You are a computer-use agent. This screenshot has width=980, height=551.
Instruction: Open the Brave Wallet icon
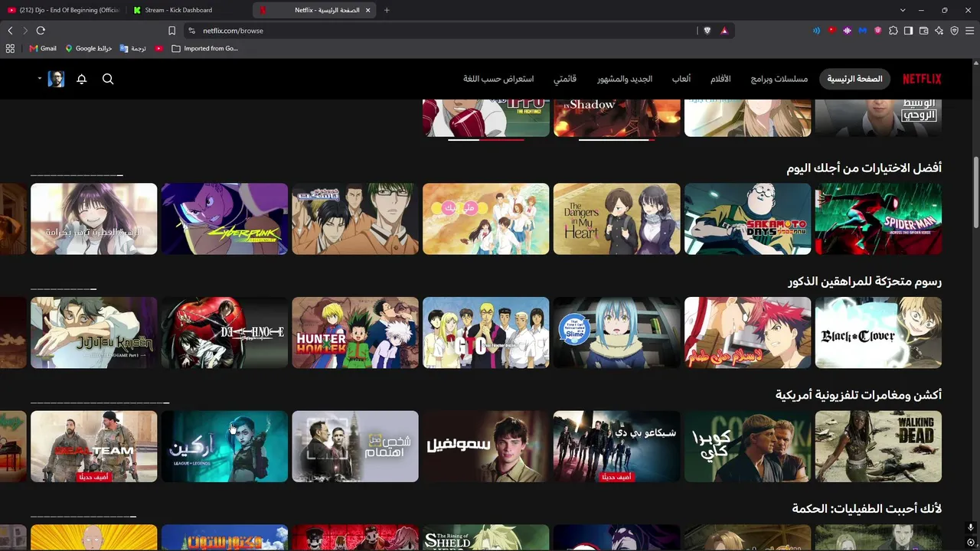923,31
